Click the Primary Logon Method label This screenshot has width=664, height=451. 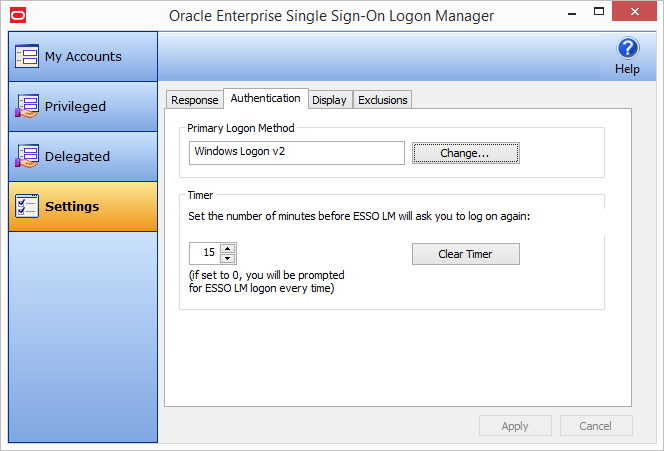tap(241, 128)
